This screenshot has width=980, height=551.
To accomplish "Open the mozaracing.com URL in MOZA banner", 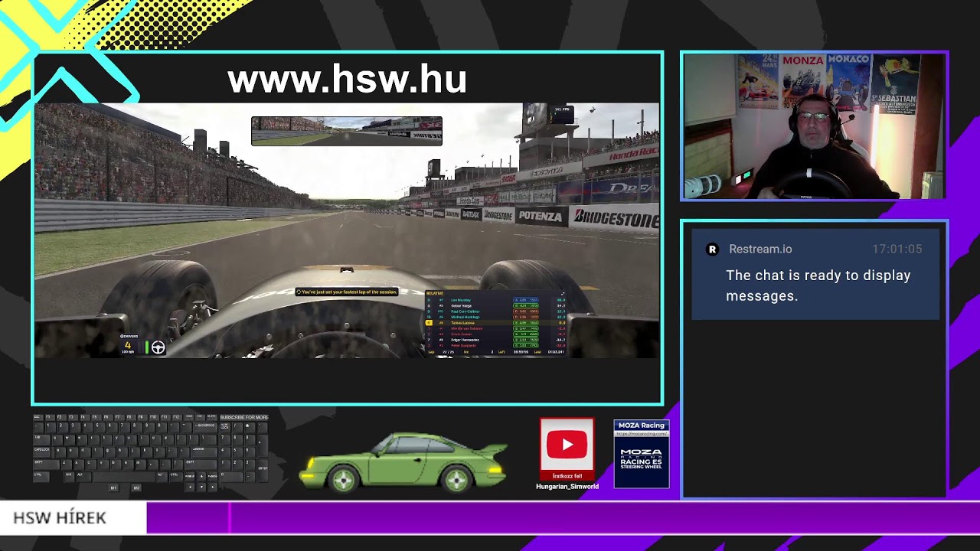I will pyautogui.click(x=642, y=434).
